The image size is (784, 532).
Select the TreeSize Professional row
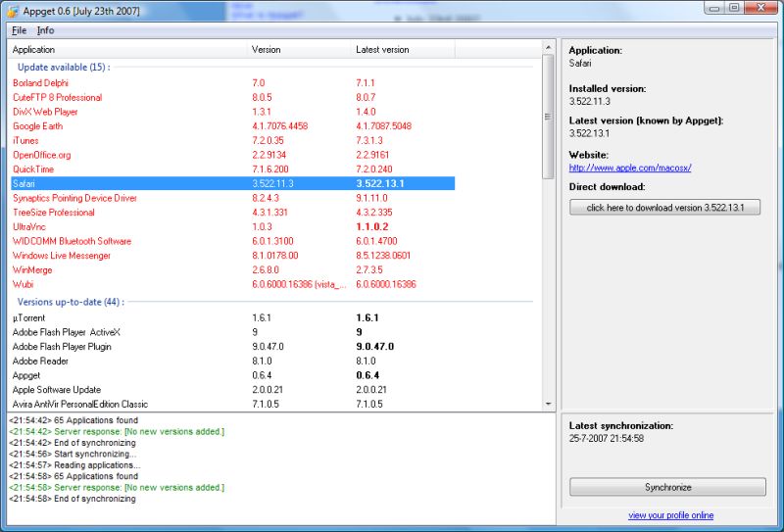point(233,213)
